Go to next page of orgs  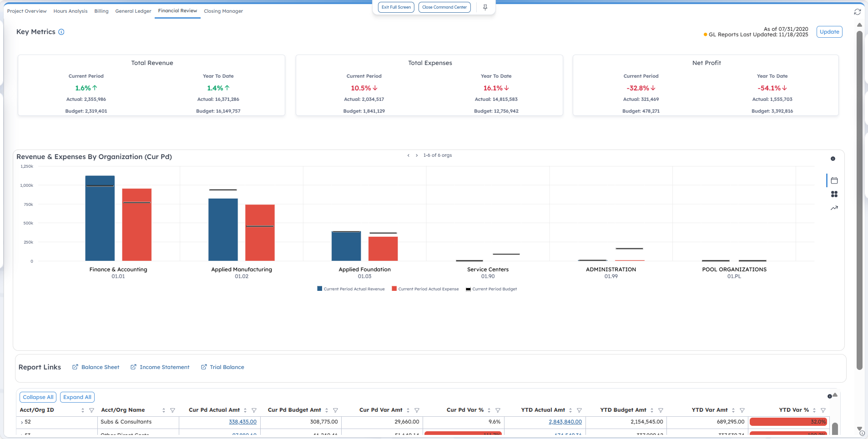(417, 155)
